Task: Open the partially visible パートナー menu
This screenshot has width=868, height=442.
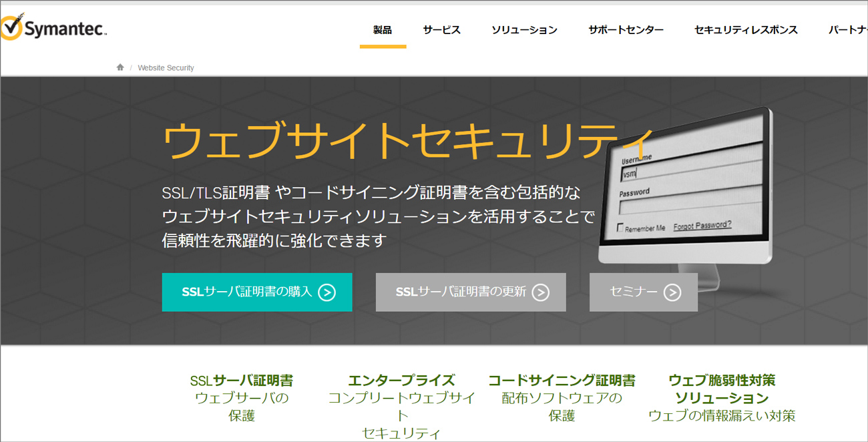Action: [x=848, y=30]
